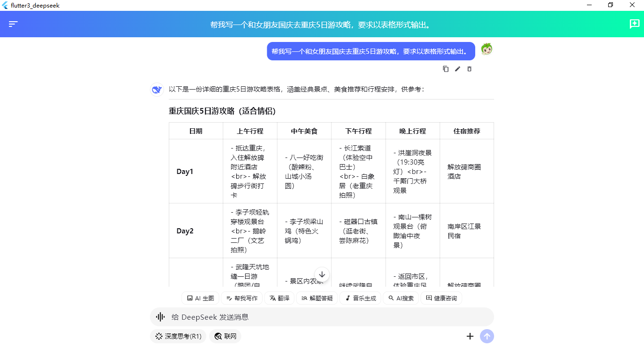
Task: Open 解题答疑 mode
Action: (x=316, y=298)
